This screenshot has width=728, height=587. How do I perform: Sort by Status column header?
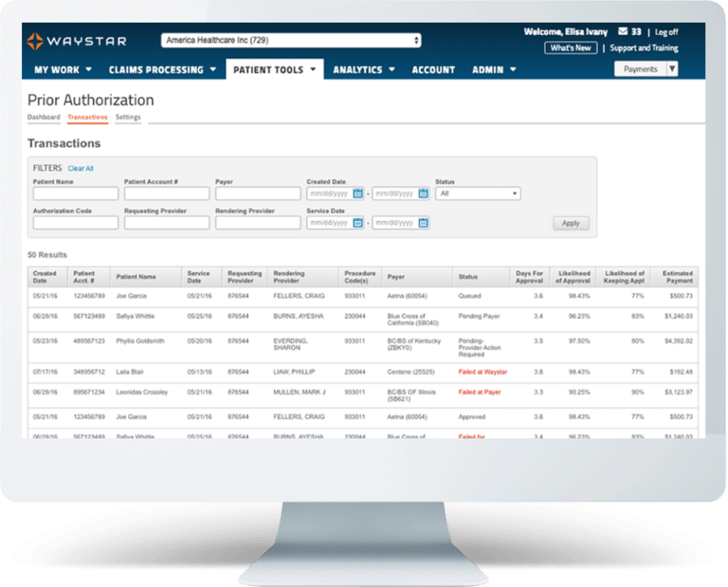click(481, 277)
